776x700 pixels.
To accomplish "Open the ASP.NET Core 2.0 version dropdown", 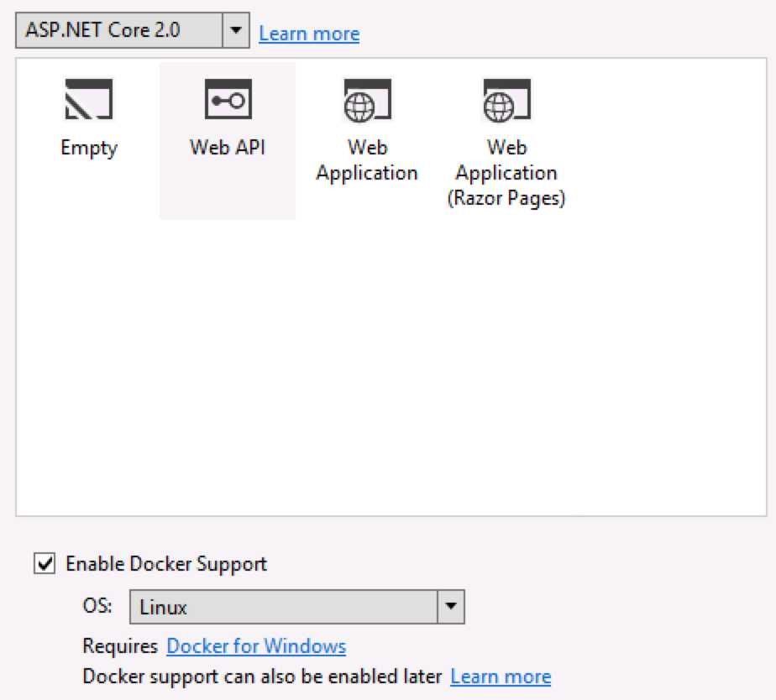I will coord(133,30).
